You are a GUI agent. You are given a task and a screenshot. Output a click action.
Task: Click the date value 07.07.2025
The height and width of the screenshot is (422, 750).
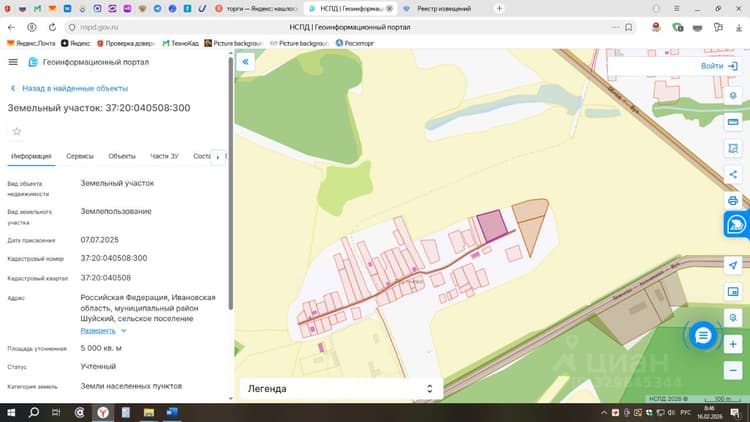point(99,240)
